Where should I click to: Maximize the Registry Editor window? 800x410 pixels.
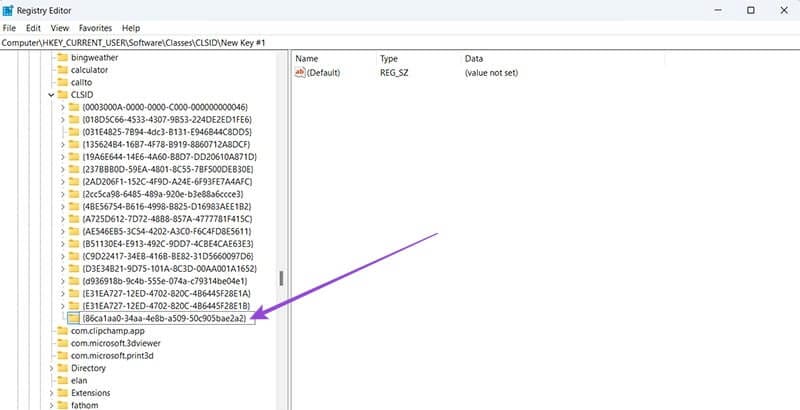point(751,10)
